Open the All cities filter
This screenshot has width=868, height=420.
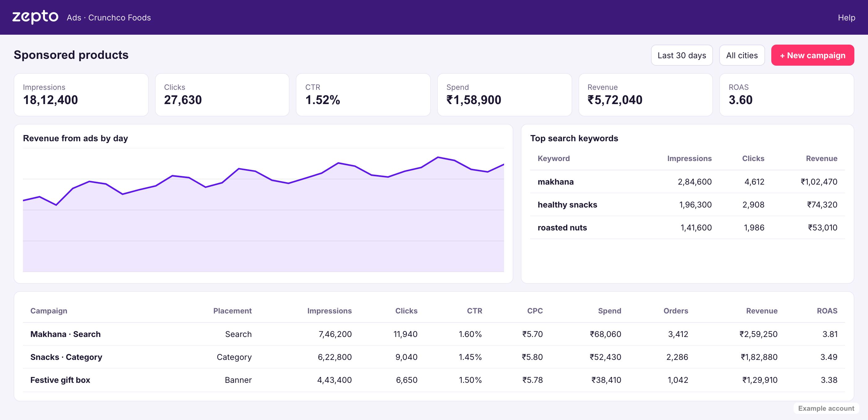point(742,55)
